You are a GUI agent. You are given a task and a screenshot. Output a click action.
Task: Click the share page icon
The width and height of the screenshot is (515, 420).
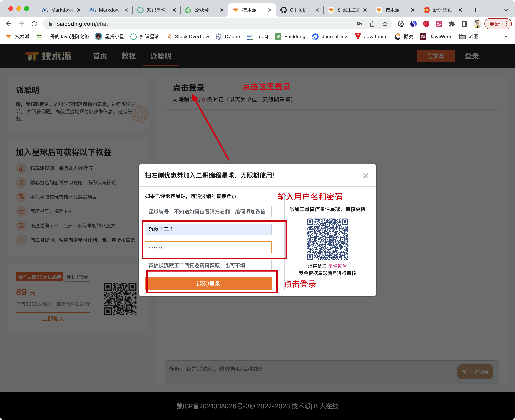point(372,24)
